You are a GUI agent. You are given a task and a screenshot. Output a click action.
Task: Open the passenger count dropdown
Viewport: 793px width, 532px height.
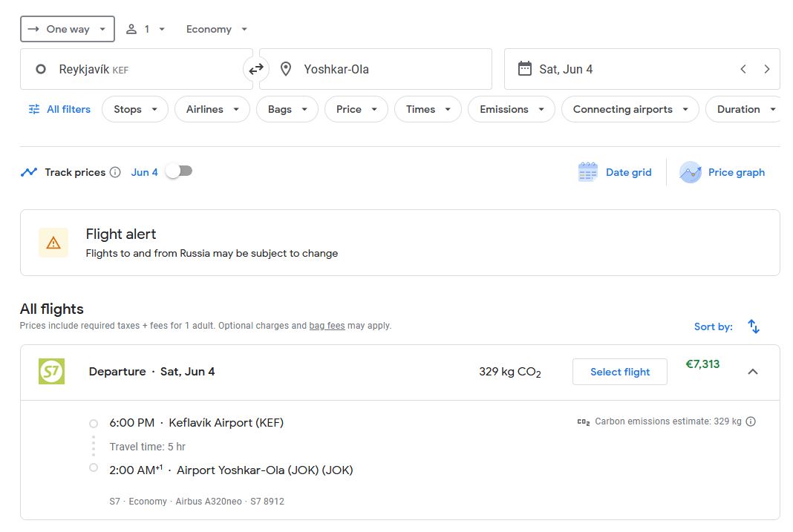(146, 29)
